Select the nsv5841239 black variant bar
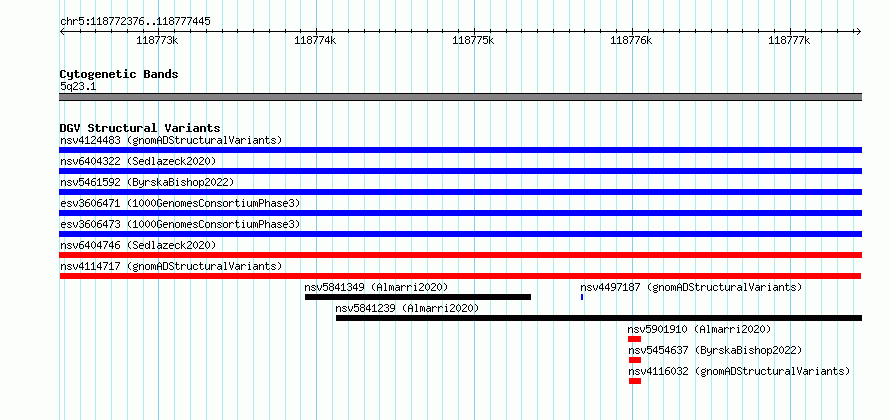Screen dimensions: 890x420 (599, 318)
